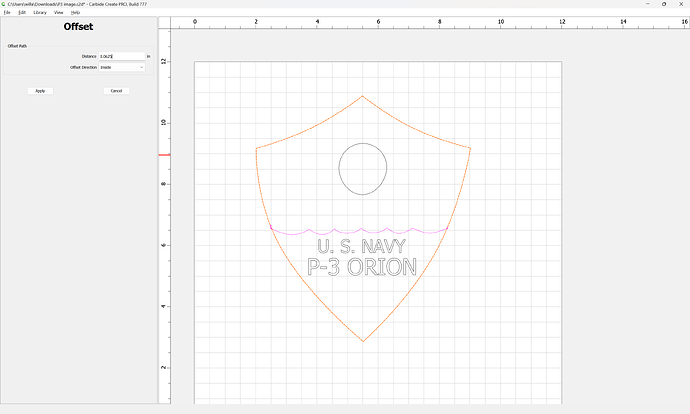
Task: Open the Edit menu
Action: pyautogui.click(x=22, y=12)
